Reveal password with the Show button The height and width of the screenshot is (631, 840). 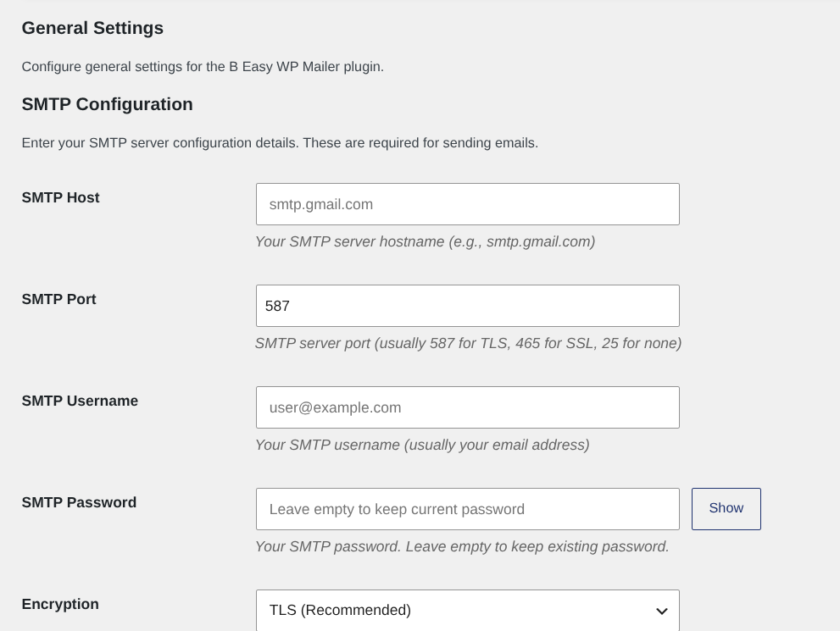[726, 509]
